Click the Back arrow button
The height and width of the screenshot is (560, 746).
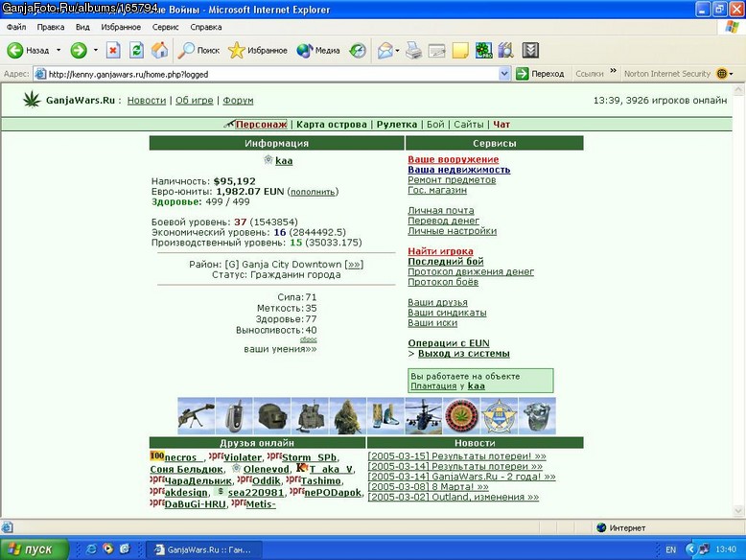coord(28,51)
